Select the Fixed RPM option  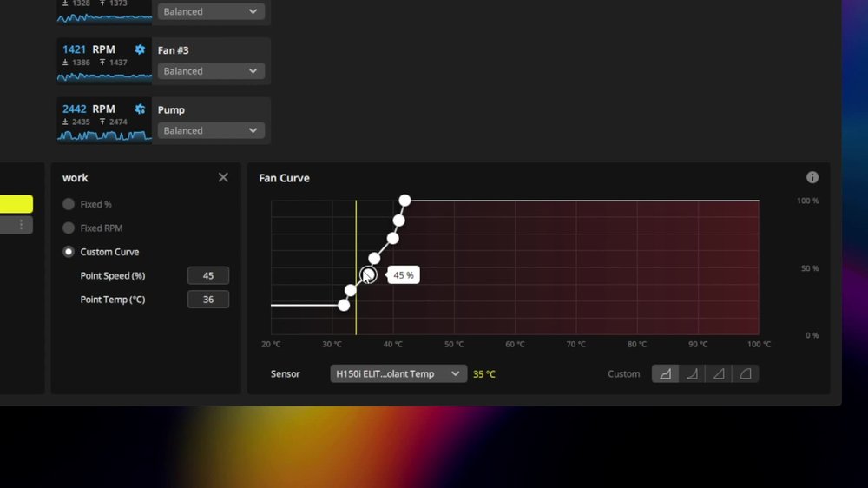pyautogui.click(x=69, y=228)
